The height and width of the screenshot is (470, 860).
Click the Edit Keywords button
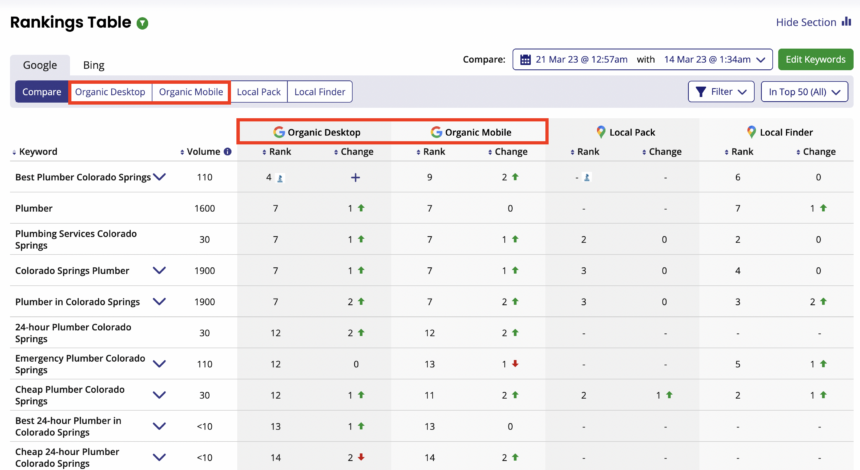click(815, 60)
